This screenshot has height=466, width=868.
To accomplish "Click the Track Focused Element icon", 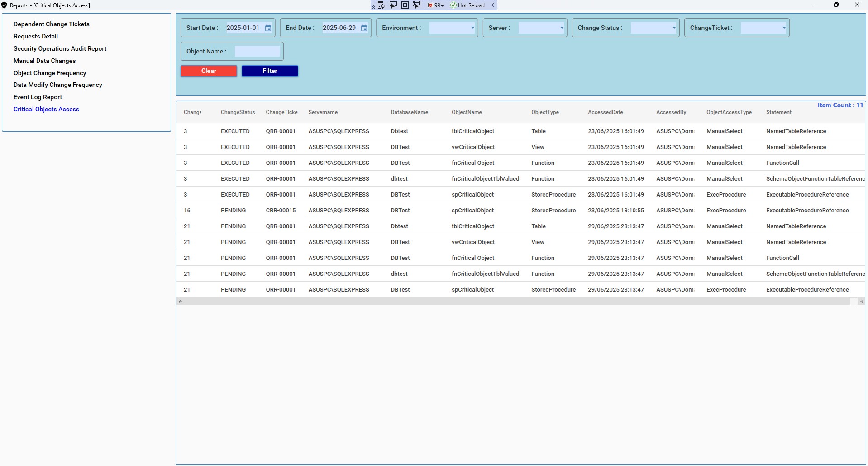I will click(x=417, y=5).
